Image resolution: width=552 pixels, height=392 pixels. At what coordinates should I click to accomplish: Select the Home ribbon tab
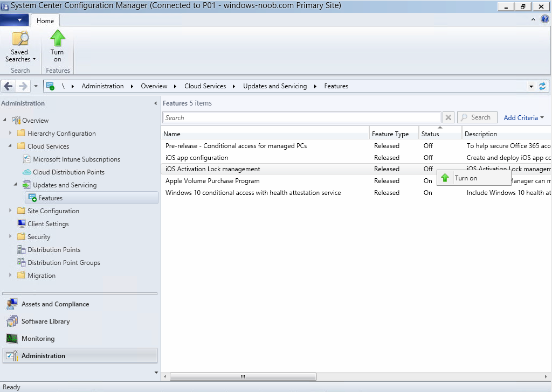pyautogui.click(x=45, y=21)
